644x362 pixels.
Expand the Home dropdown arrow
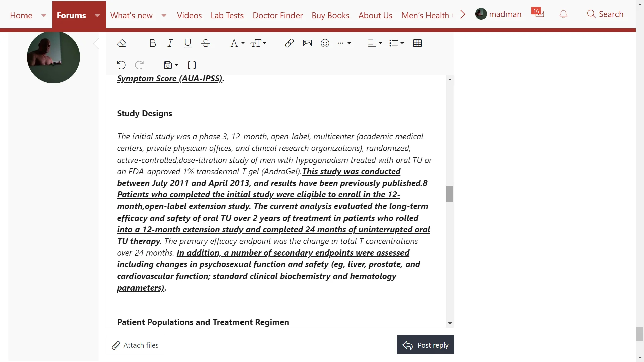pos(44,15)
